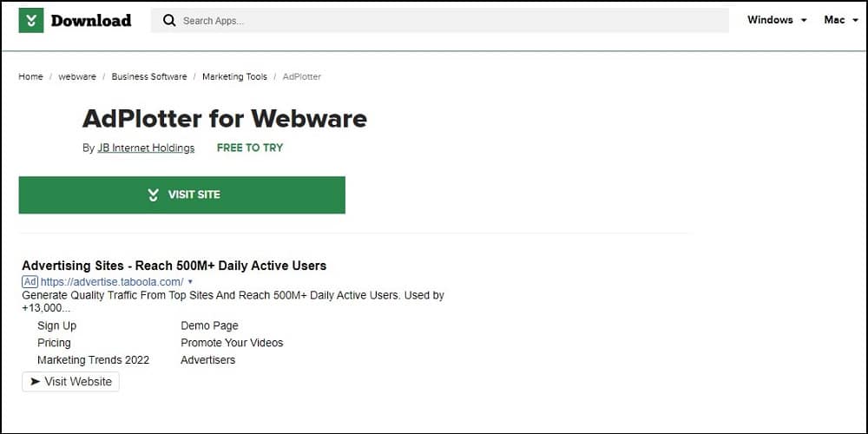Screen dimensions: 868x434
Task: Click the green Download logo icon
Action: tap(31, 21)
